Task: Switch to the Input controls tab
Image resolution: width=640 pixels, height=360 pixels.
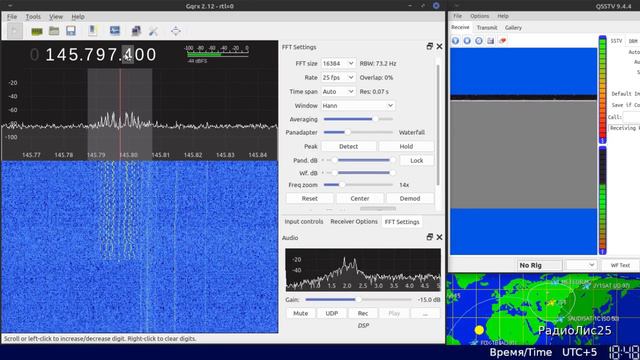Action: (304, 222)
